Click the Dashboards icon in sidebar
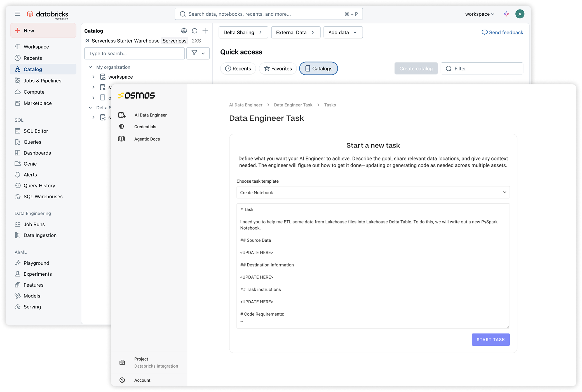 pos(18,153)
